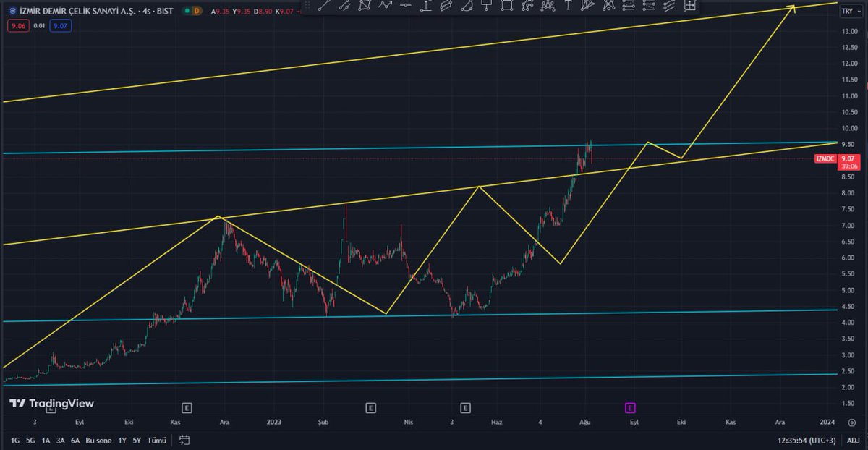Select the zigzag polyline arrow tool
868x450 pixels.
click(385, 6)
